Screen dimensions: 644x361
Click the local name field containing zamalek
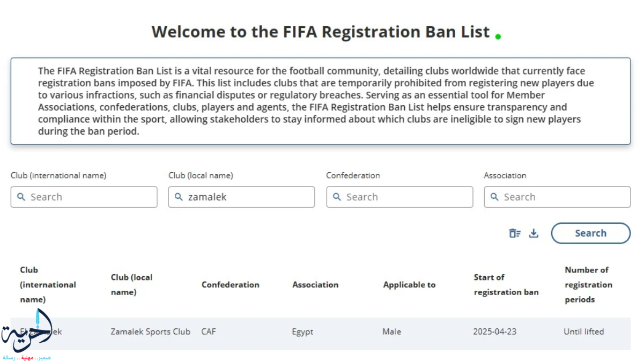click(x=241, y=197)
